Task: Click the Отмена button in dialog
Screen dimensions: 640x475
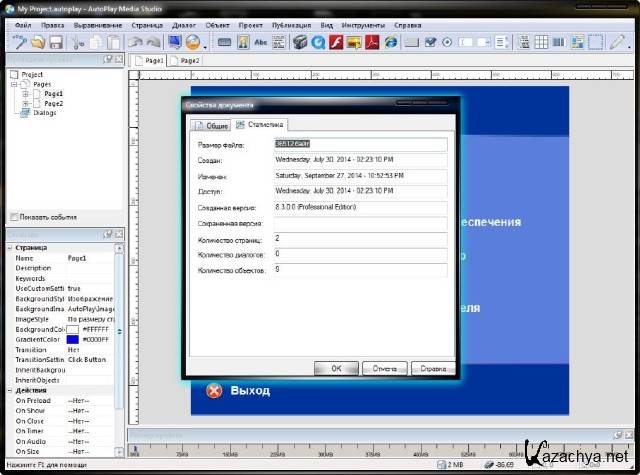Action: click(x=382, y=367)
